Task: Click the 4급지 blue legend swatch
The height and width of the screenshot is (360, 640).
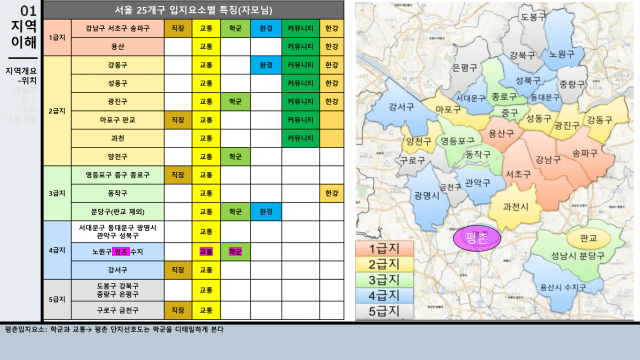Action: 384,296
